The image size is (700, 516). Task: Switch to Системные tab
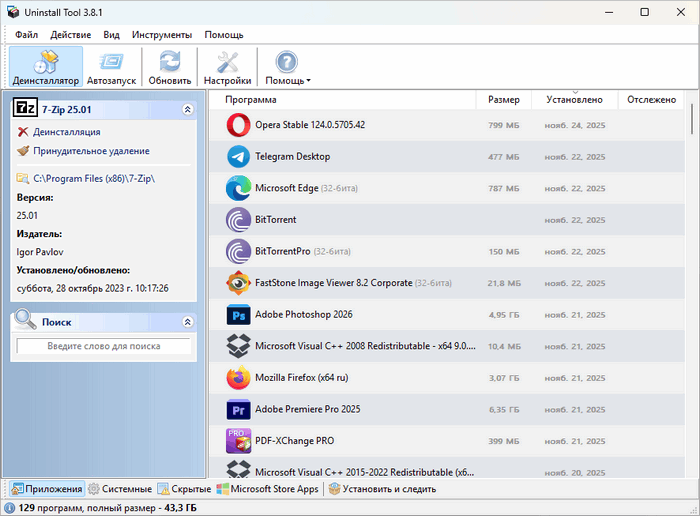click(x=120, y=489)
